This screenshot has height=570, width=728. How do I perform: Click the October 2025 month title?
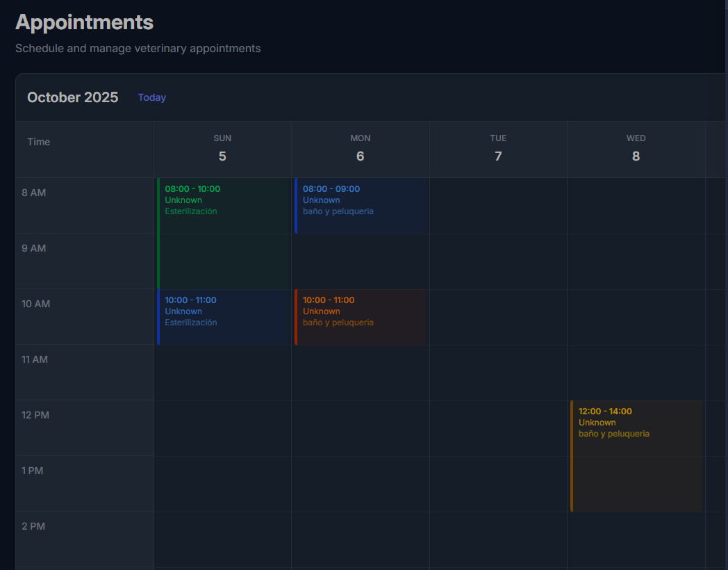(x=73, y=97)
